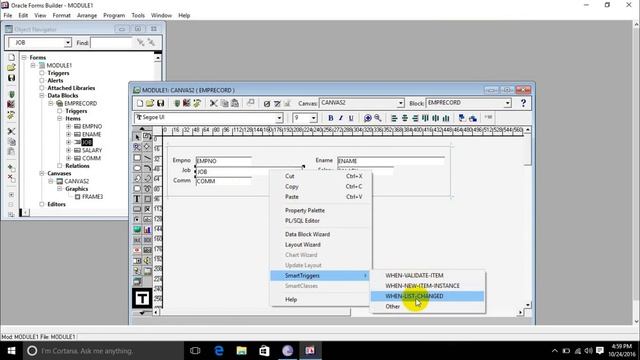Viewport: 640px width, 360px height.
Task: Collapse the Forms node in navigator
Action: pyautogui.click(x=24, y=58)
